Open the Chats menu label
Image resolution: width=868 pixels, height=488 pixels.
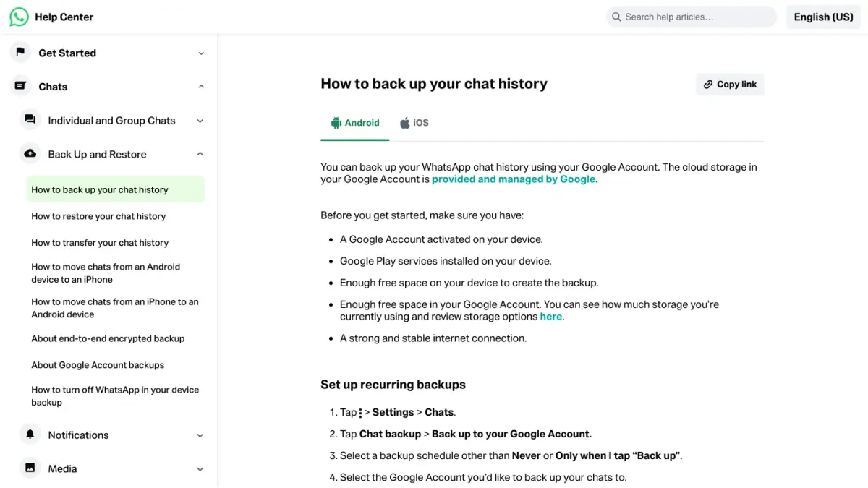[x=53, y=87]
